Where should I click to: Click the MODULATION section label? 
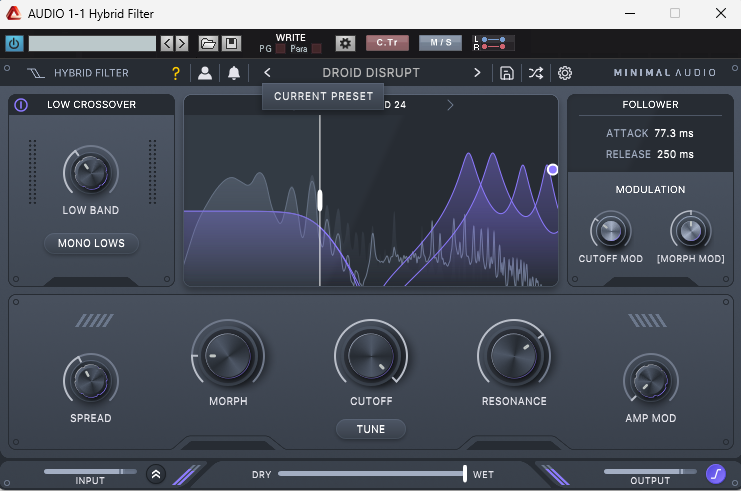[650, 190]
